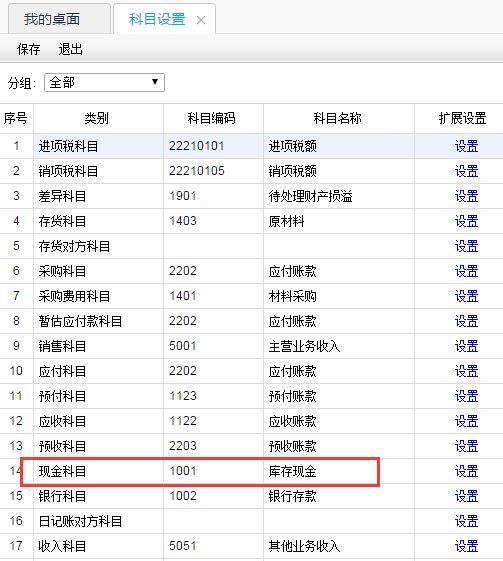Click empty code cell of 存货对方科目
503x561 pixels.
point(213,246)
